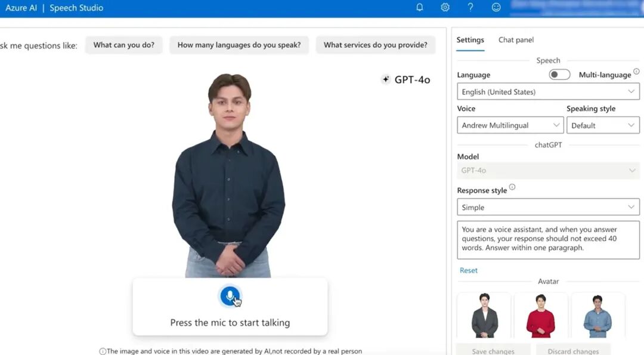644x355 pixels.
Task: Click the info icon beside Multi-language
Action: click(x=636, y=72)
